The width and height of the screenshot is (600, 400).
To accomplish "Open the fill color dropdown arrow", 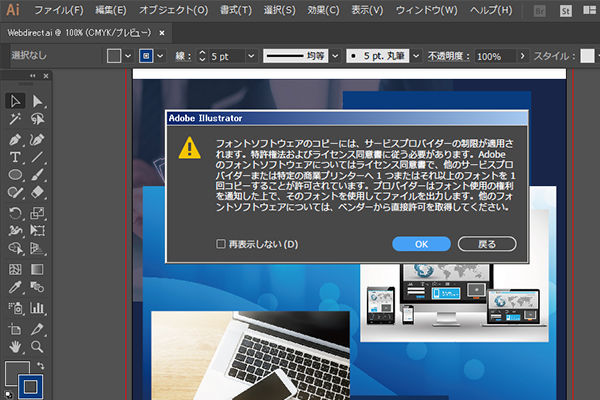I will [128, 56].
